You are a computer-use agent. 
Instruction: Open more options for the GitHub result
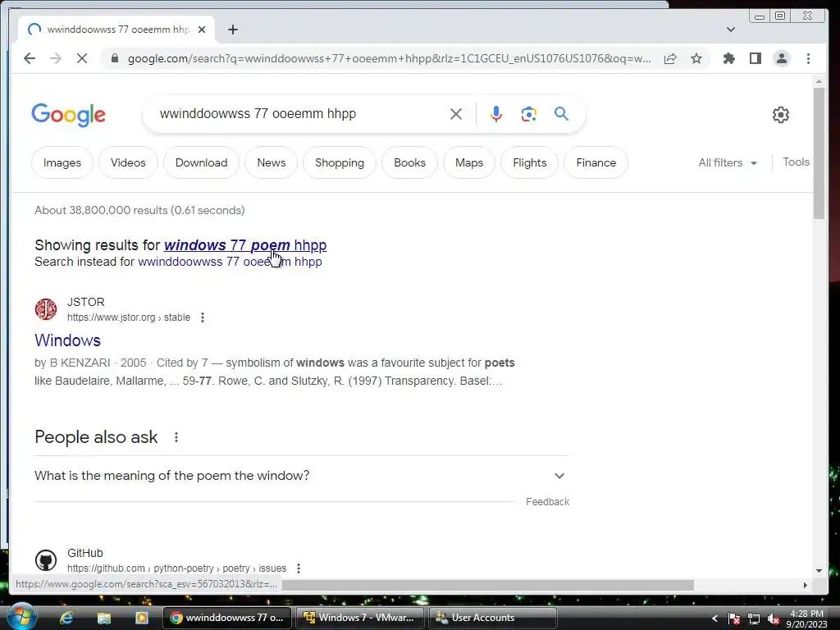(x=299, y=568)
